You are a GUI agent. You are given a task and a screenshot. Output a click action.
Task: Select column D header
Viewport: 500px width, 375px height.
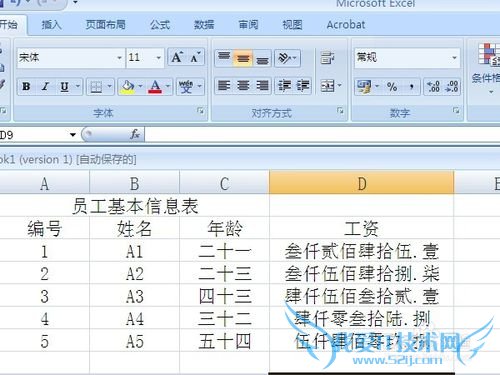click(x=361, y=183)
